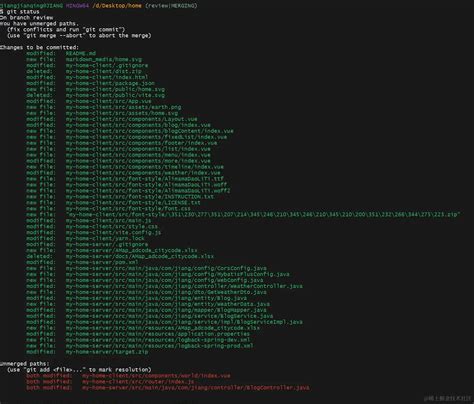Click the MybatisPlusConfig.java line
The width and height of the screenshot is (474, 404).
coord(158,274)
